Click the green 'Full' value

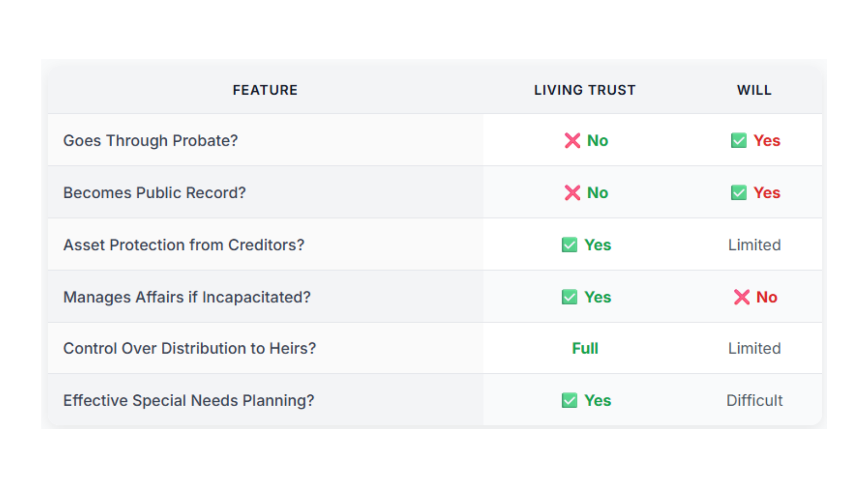[x=585, y=348]
